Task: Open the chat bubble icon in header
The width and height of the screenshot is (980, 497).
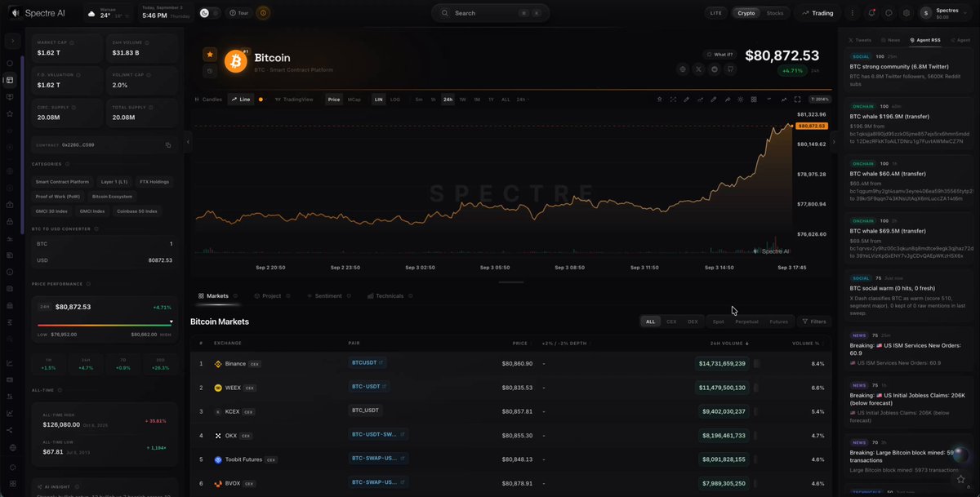Action: tap(889, 13)
